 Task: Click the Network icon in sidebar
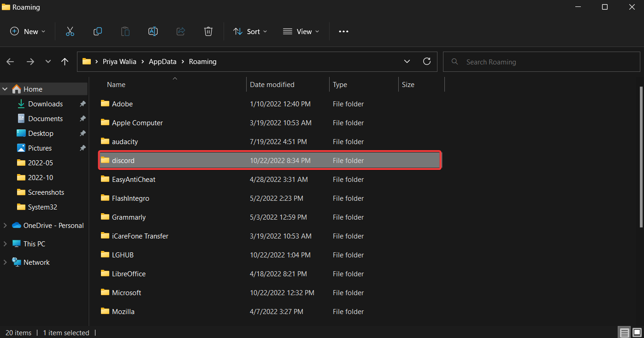coord(17,262)
